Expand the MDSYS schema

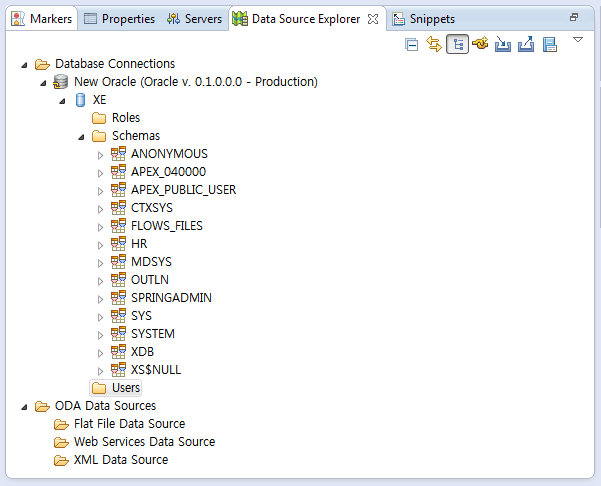pyautogui.click(x=100, y=263)
